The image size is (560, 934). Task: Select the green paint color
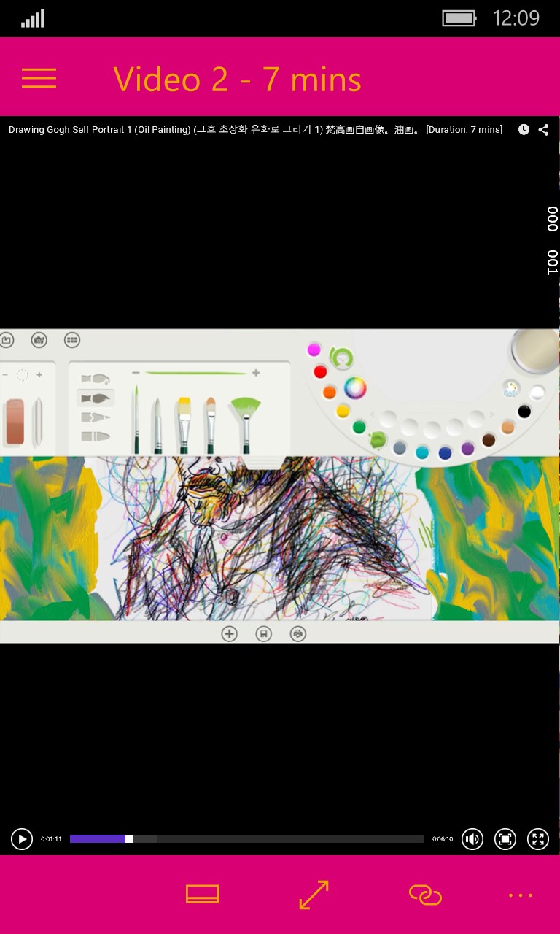[x=359, y=427]
